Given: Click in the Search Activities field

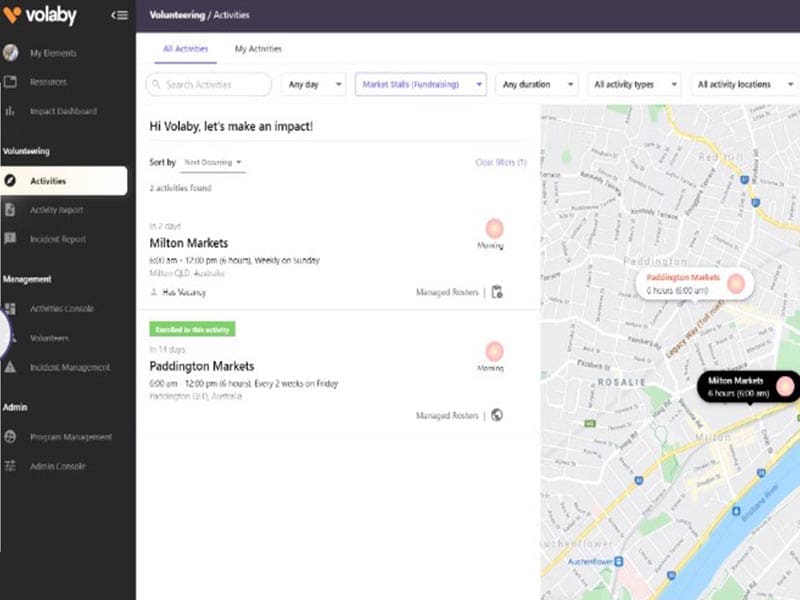Looking at the screenshot, I should tap(209, 84).
